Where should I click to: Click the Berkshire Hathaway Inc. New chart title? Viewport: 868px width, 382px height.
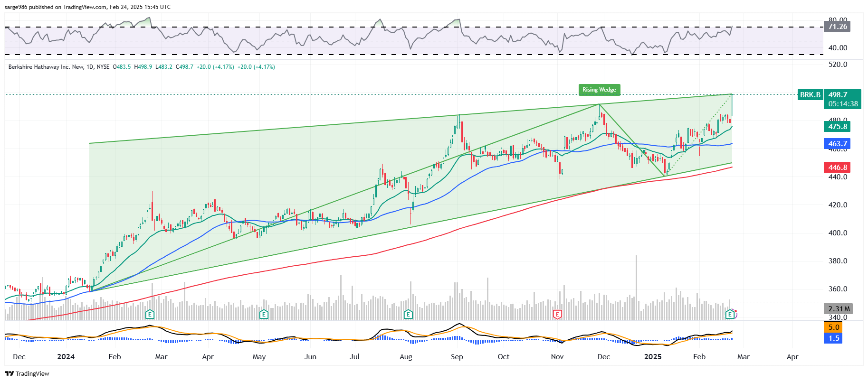(46, 67)
